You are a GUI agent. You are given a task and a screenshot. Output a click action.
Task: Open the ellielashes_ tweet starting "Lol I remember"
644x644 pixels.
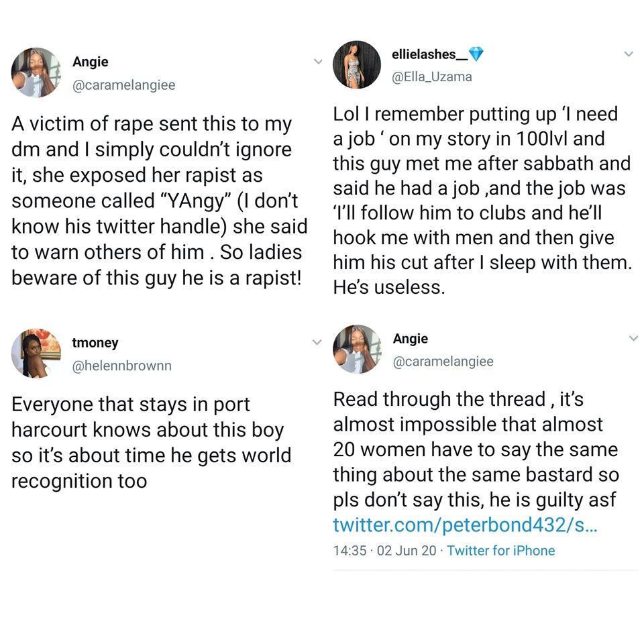tap(482, 201)
